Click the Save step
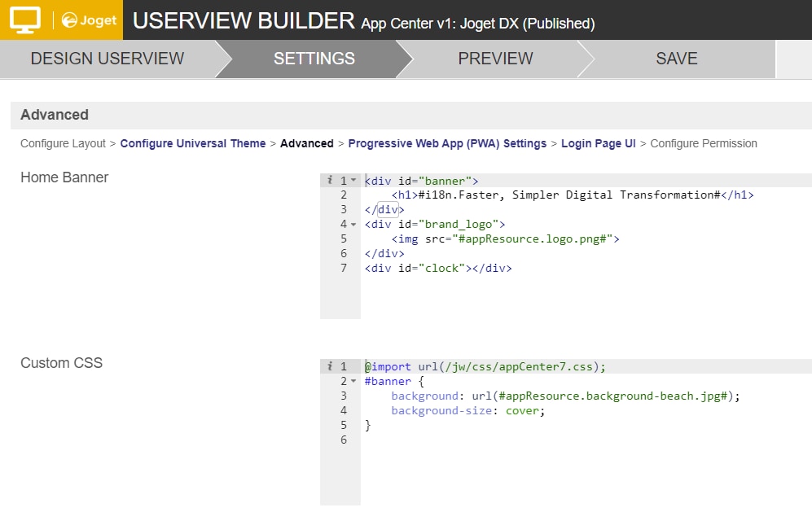The width and height of the screenshot is (812, 512). pos(676,59)
